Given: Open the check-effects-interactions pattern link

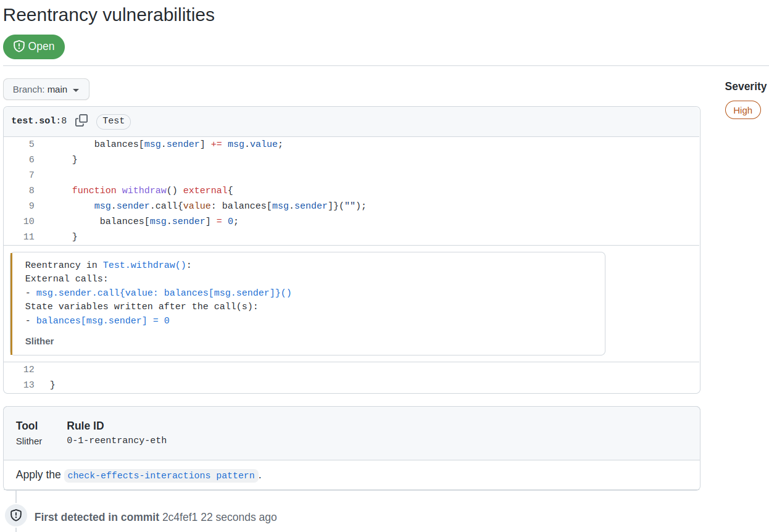Looking at the screenshot, I should [x=161, y=475].
